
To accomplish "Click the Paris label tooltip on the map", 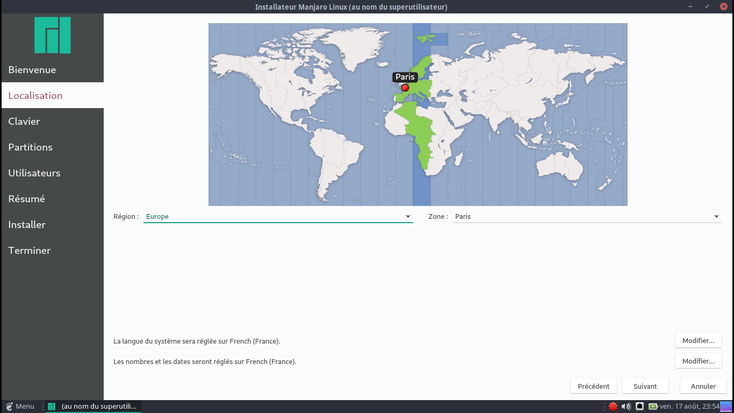I will click(x=405, y=77).
